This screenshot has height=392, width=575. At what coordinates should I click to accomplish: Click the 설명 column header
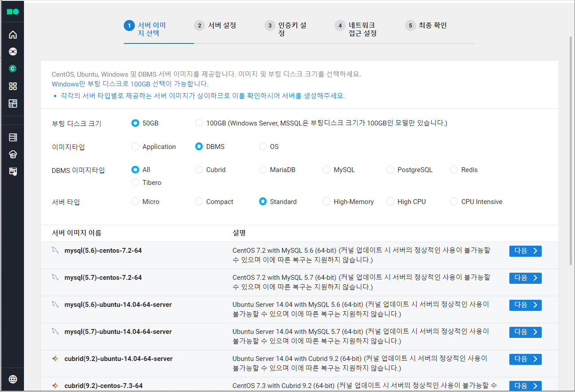click(239, 233)
